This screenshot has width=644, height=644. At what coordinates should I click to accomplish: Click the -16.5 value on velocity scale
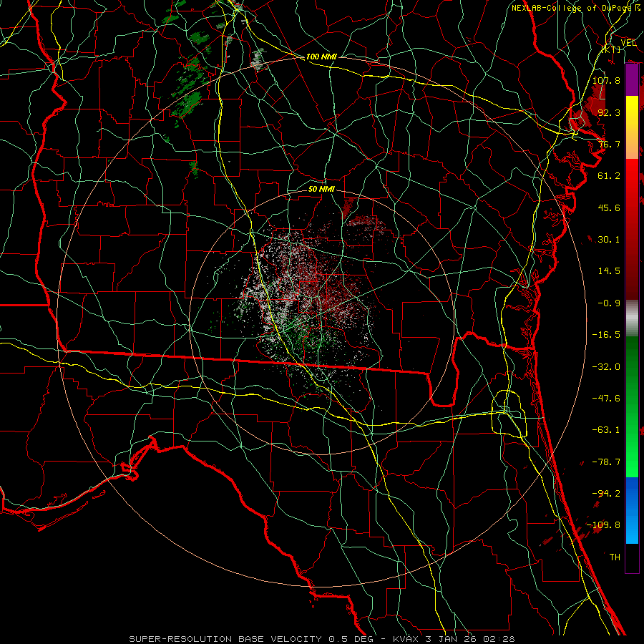(606, 335)
